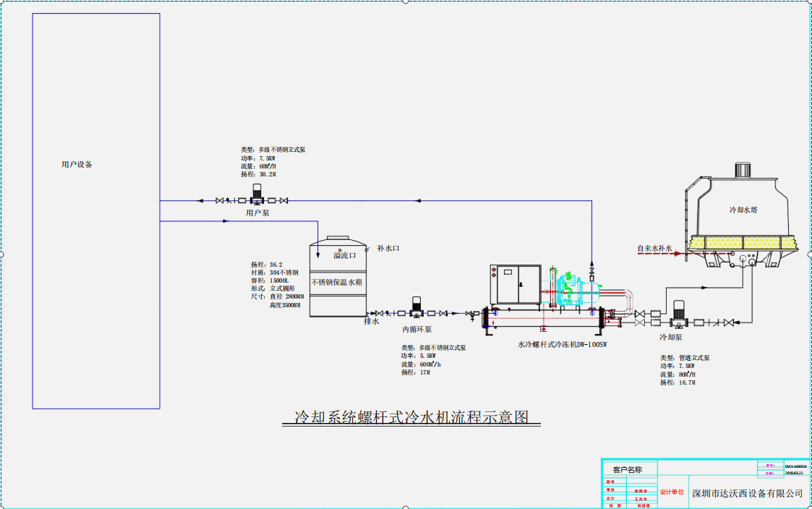This screenshot has height=509, width=812.
Task: Select the 冷却泵 label
Action: point(670,337)
